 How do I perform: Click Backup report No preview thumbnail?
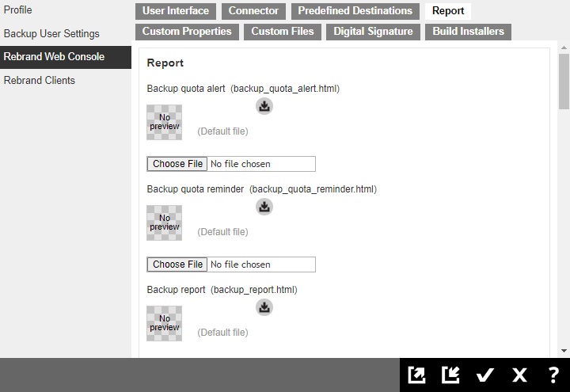point(165,323)
